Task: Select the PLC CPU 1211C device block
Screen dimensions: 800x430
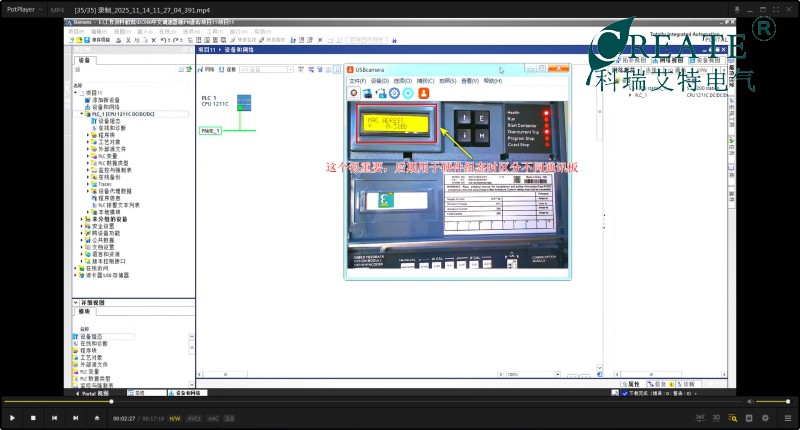Action: point(245,103)
